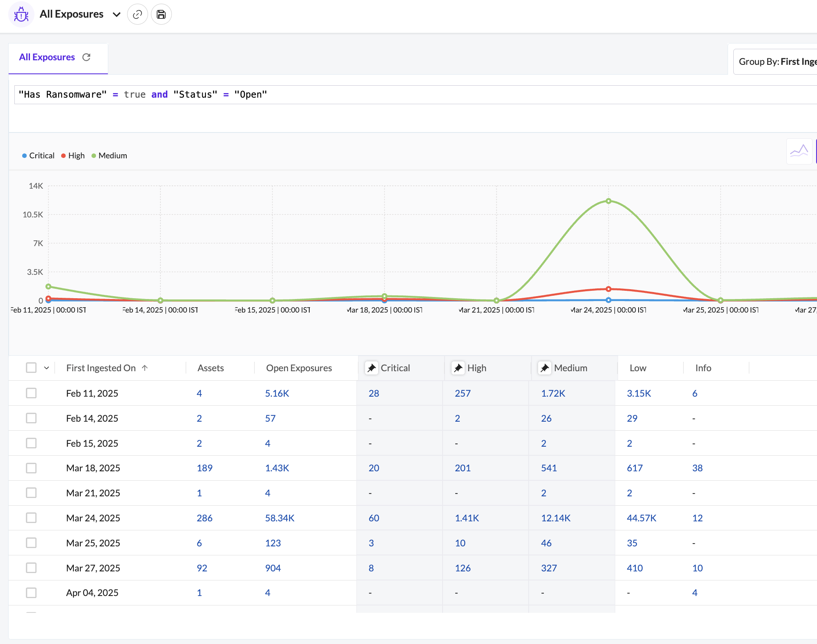Screen dimensions: 817x644
Task: Click into the query filter field
Action: point(415,95)
